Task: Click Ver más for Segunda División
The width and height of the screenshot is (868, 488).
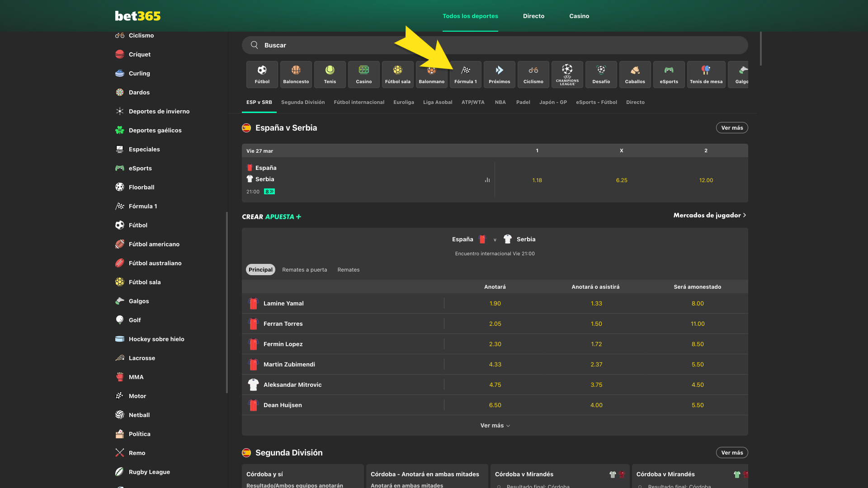Action: tap(732, 453)
